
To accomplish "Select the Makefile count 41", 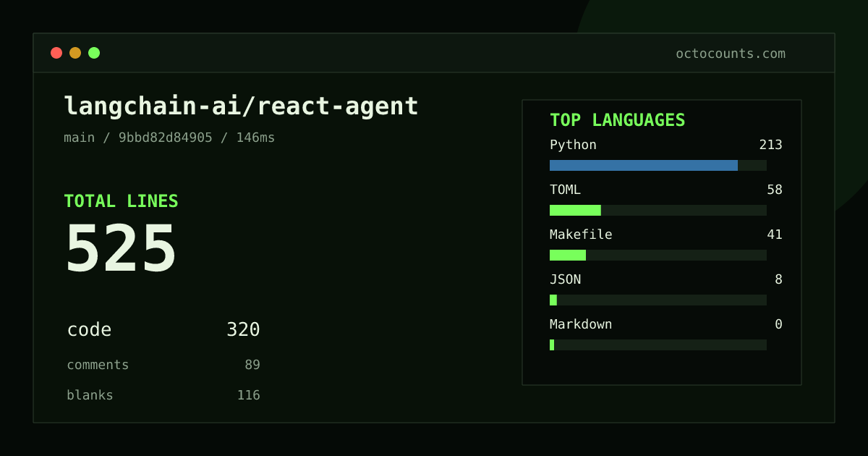I will click(775, 235).
